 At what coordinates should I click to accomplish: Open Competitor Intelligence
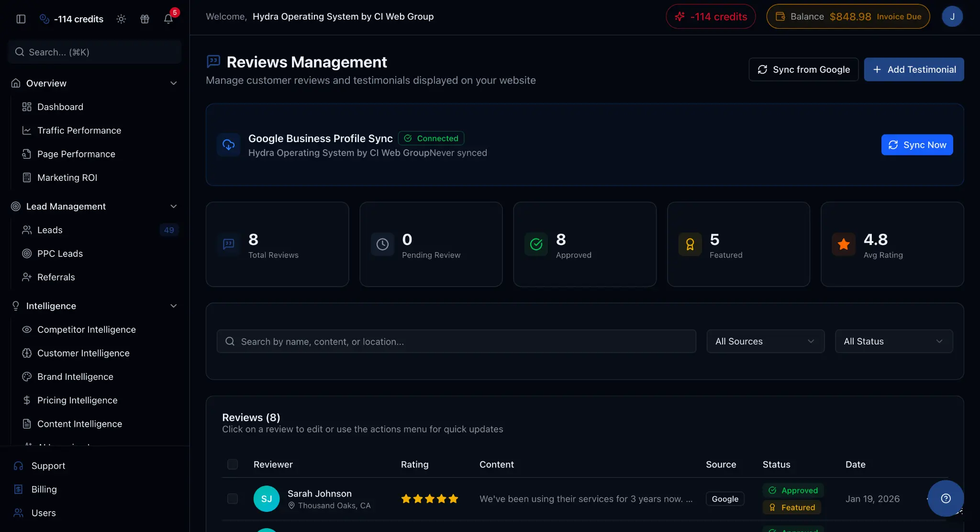(79, 329)
